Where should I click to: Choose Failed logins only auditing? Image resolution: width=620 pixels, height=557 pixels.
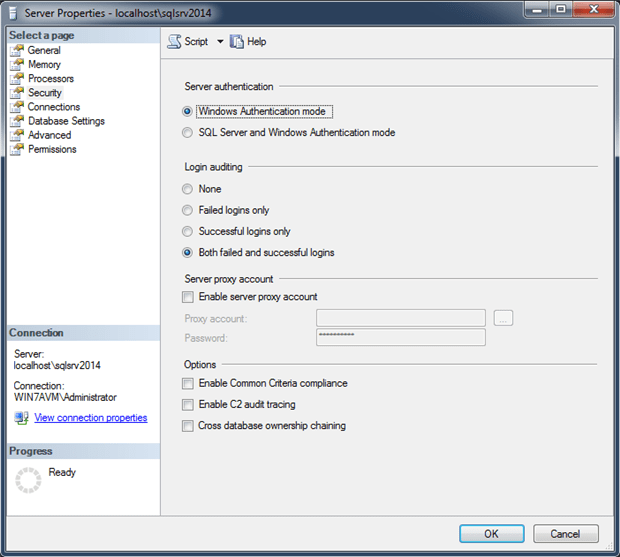click(x=187, y=210)
